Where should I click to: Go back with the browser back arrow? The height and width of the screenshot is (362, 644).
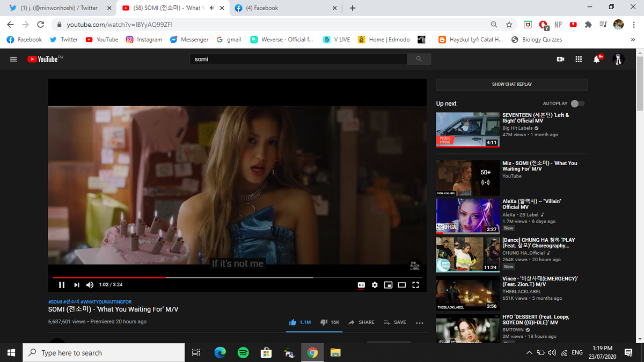[x=10, y=25]
